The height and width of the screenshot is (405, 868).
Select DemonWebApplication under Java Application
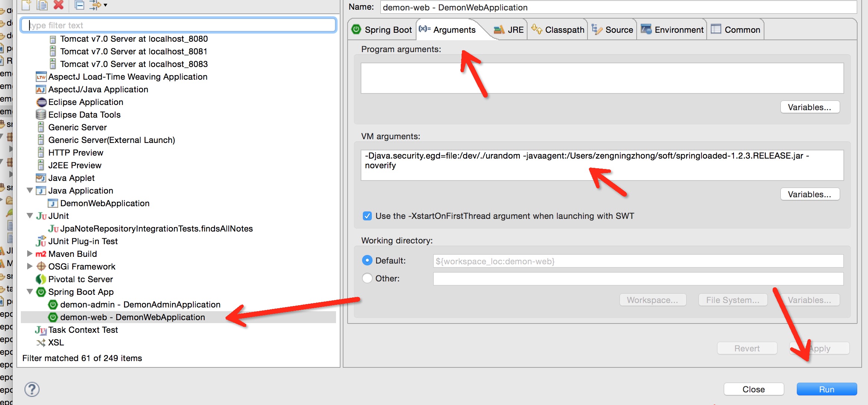[x=105, y=203]
